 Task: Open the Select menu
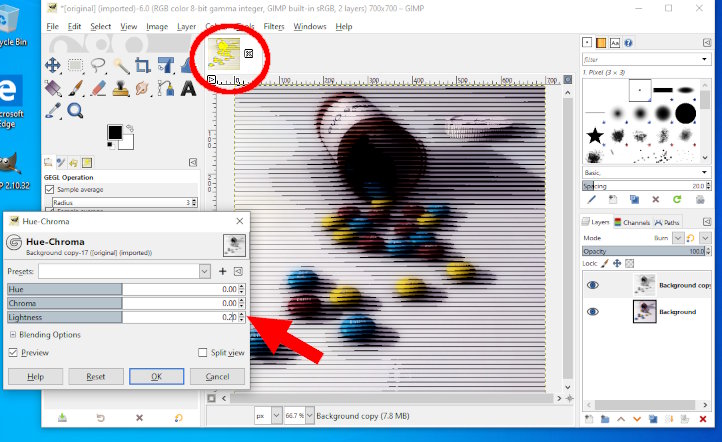pos(100,27)
